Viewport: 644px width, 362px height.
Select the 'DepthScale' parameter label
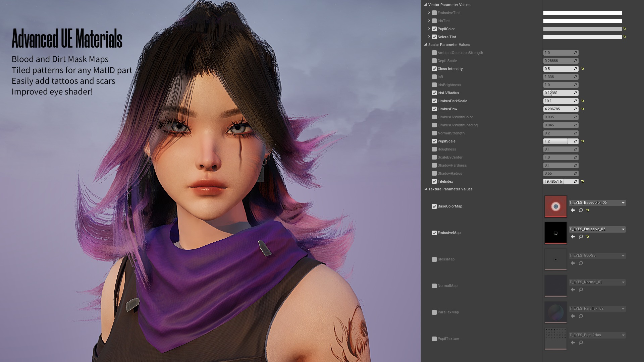[x=447, y=61]
